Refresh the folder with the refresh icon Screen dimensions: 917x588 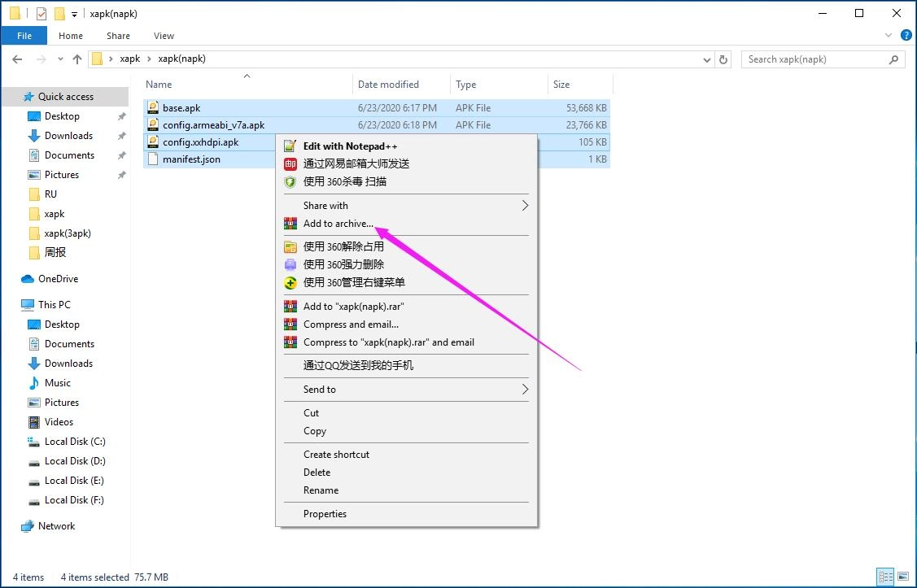click(723, 59)
